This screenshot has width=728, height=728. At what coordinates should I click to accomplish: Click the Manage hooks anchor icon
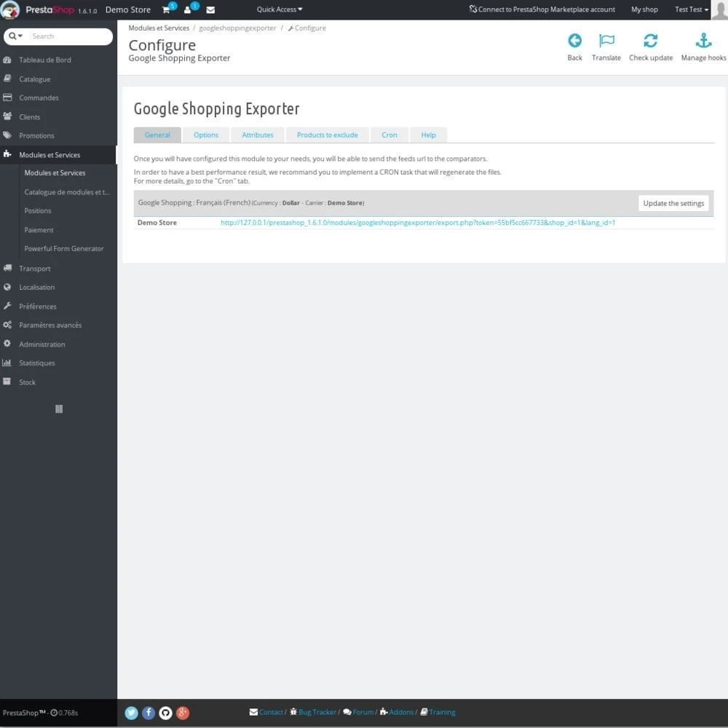[x=703, y=41]
